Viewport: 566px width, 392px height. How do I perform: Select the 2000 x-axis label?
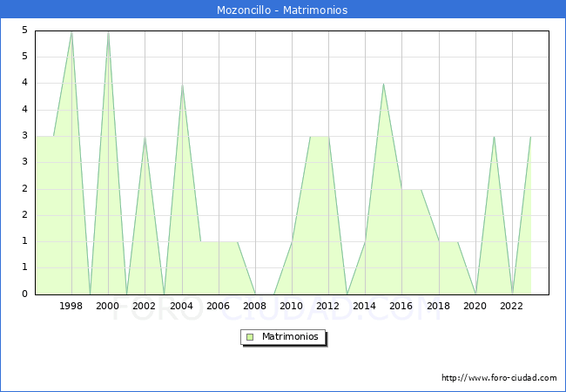tap(108, 306)
